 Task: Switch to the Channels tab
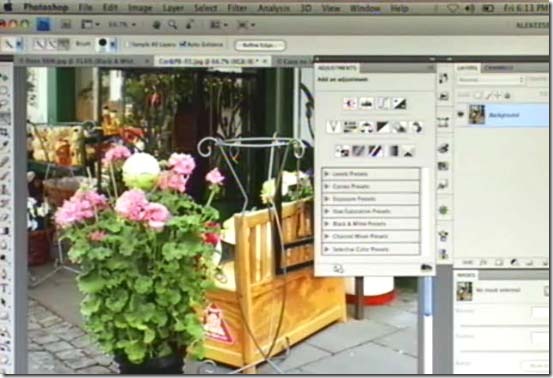pos(498,67)
